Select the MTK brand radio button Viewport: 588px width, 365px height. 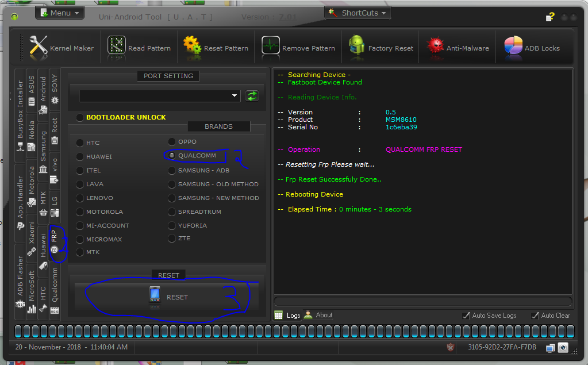(x=80, y=252)
